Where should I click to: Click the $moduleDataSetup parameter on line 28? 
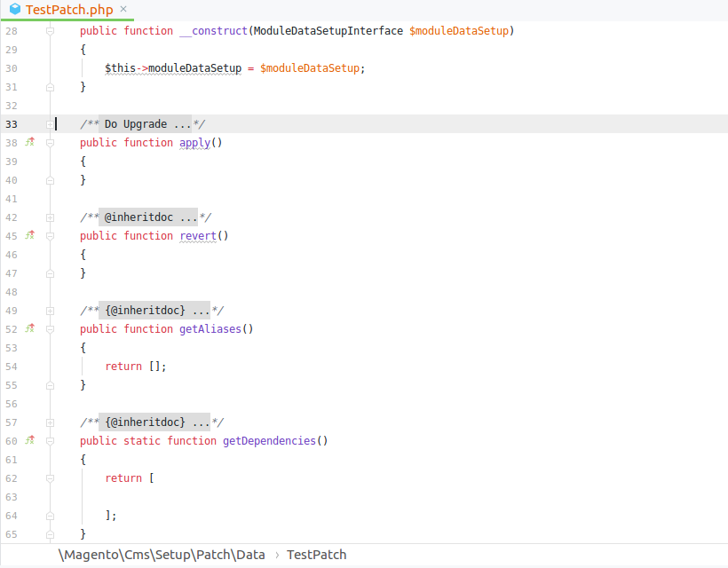[459, 31]
